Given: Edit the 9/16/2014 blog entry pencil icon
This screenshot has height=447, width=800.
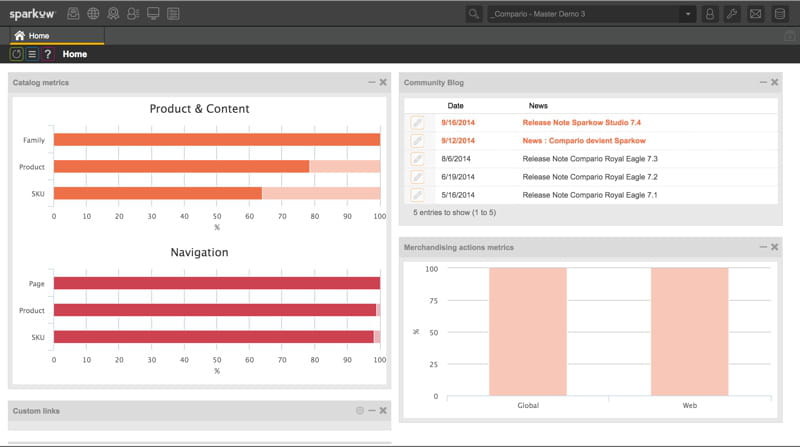Looking at the screenshot, I should (417, 123).
